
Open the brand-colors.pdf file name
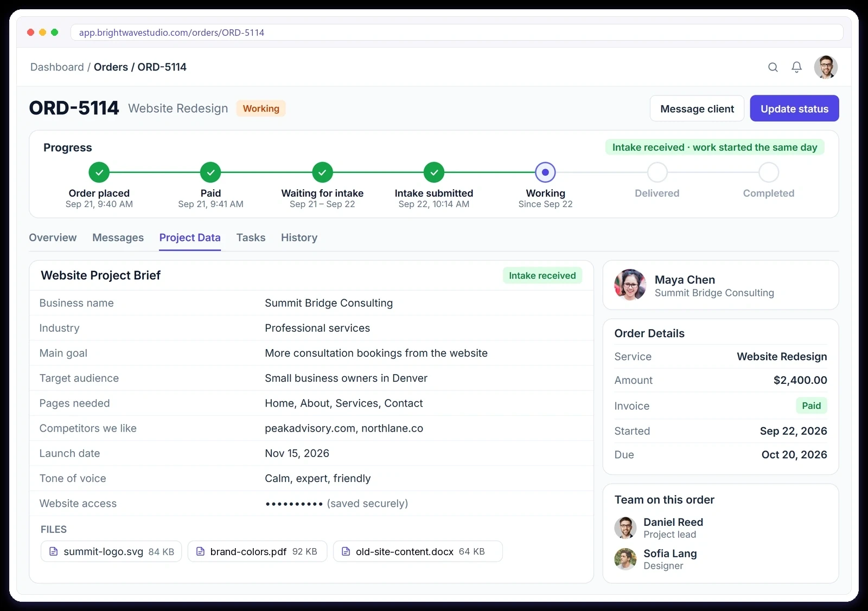coord(248,551)
